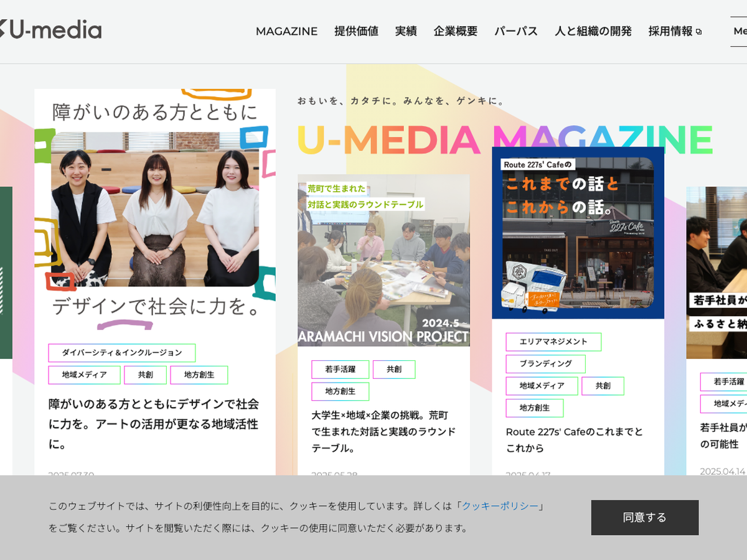Open the 実績 page from navigation
Image resolution: width=747 pixels, height=560 pixels.
point(406,31)
